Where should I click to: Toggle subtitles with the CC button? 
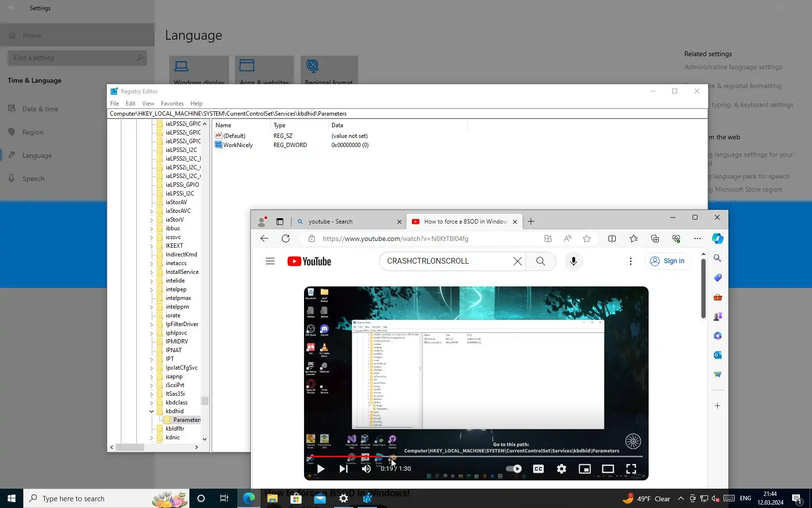538,469
